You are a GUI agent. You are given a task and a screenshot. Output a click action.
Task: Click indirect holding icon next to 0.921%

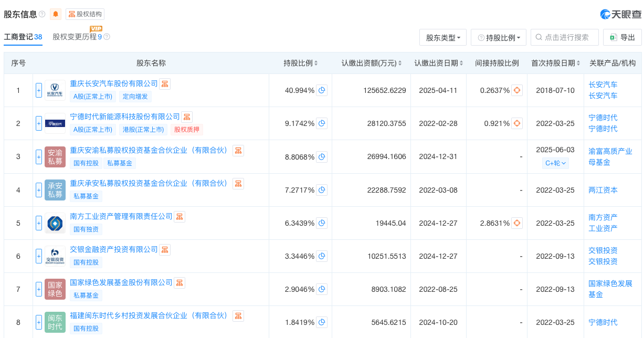coord(517,123)
